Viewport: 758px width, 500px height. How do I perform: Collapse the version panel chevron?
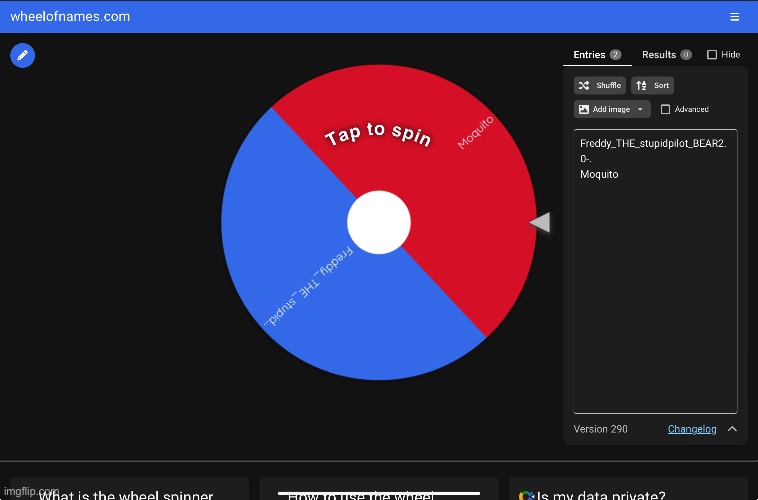732,429
